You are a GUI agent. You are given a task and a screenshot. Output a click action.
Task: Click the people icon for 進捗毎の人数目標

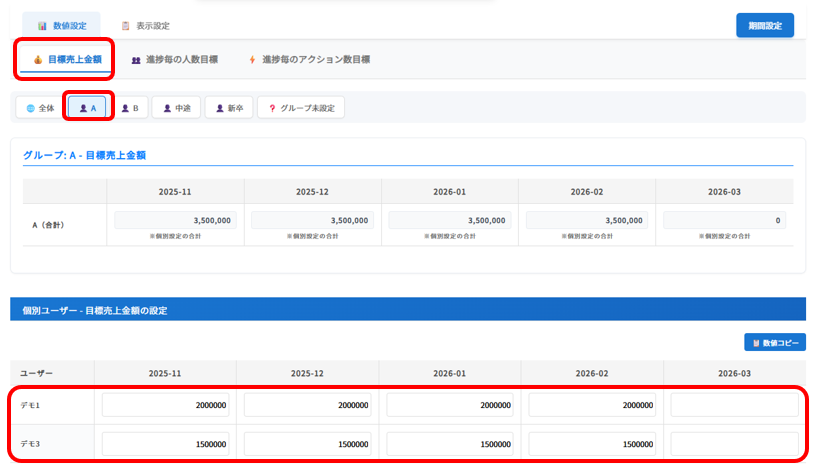(136, 60)
